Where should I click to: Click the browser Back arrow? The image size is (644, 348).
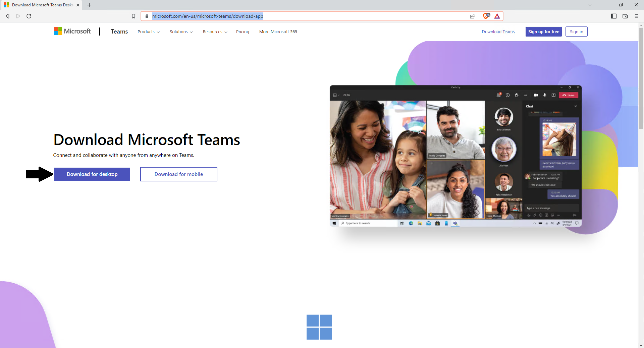pyautogui.click(x=7, y=16)
